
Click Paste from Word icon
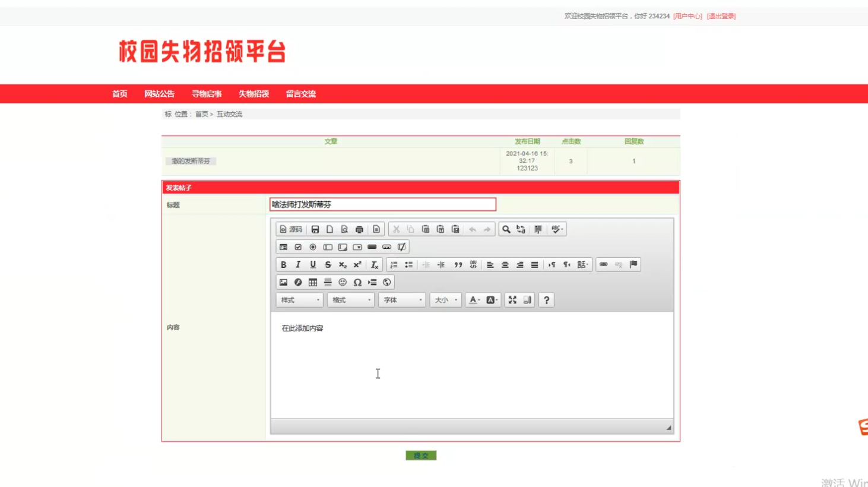[455, 229]
